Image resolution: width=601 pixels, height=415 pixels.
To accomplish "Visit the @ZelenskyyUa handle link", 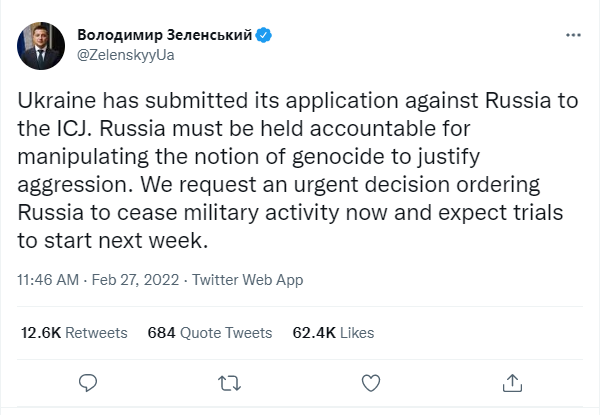I will tap(126, 56).
